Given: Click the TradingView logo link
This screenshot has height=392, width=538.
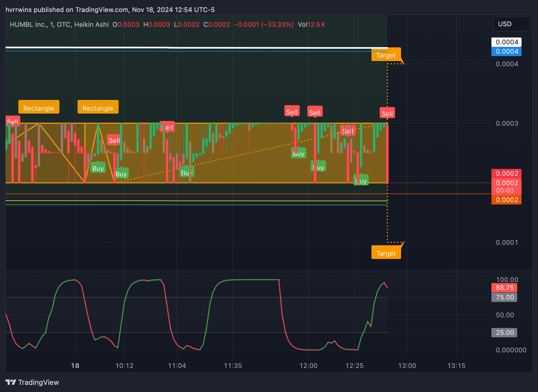Looking at the screenshot, I should (x=32, y=382).
